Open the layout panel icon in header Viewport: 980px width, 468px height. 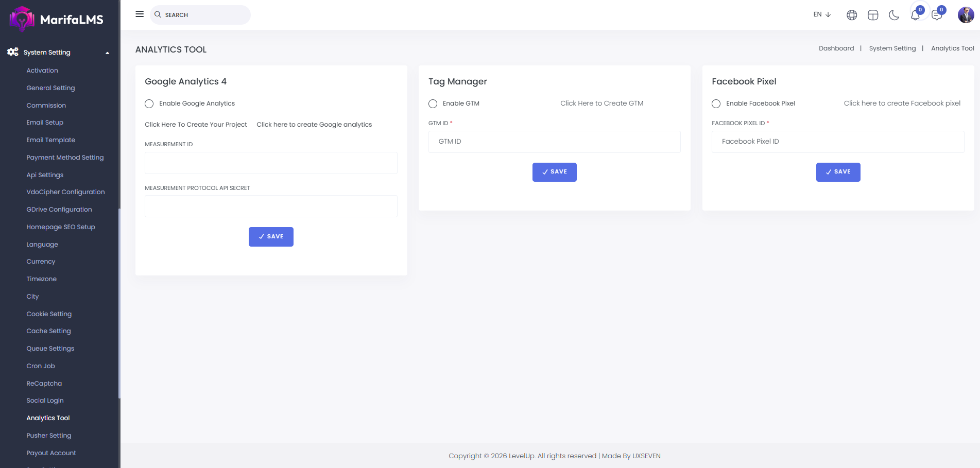(x=873, y=15)
